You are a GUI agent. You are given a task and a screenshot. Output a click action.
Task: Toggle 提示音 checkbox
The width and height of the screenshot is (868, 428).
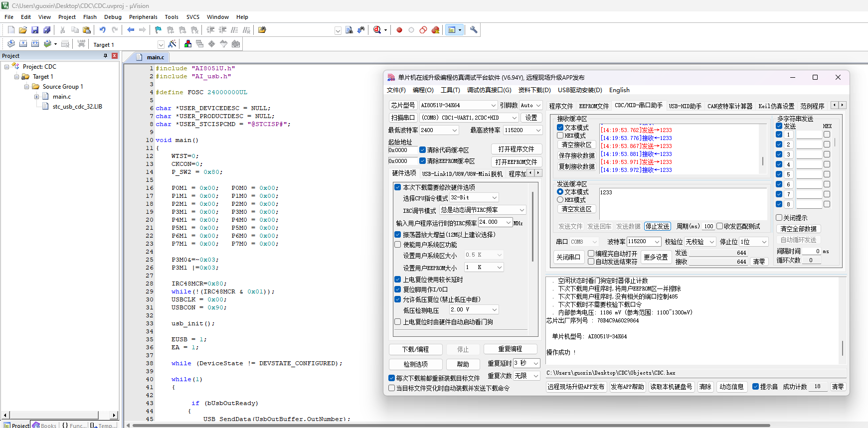(x=756, y=387)
